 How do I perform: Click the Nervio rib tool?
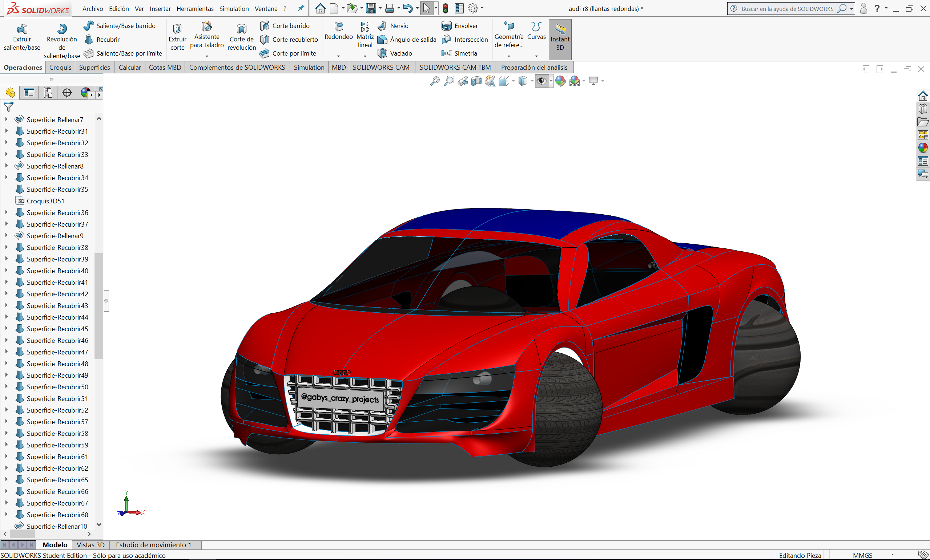[393, 26]
